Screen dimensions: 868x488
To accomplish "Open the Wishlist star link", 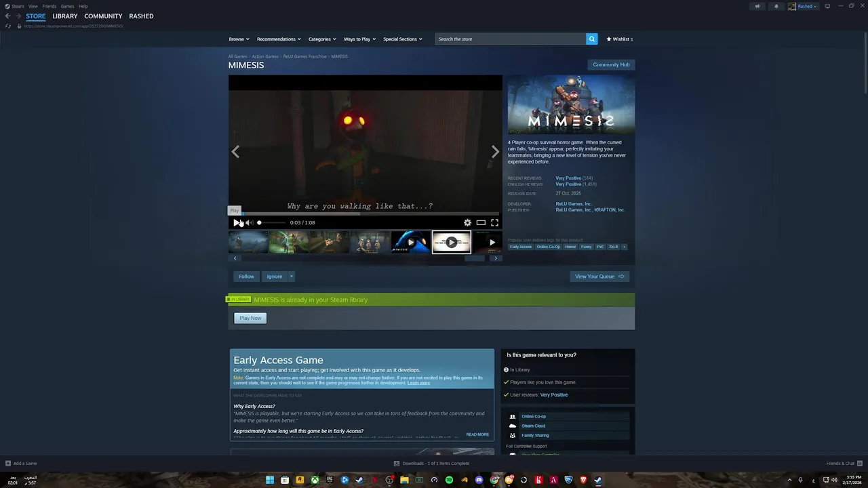I will pos(620,39).
